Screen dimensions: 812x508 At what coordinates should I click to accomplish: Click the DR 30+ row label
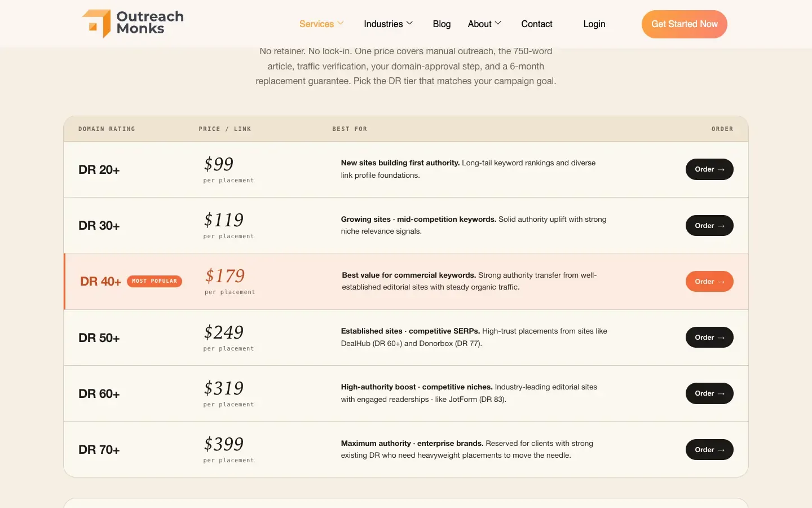click(x=99, y=226)
